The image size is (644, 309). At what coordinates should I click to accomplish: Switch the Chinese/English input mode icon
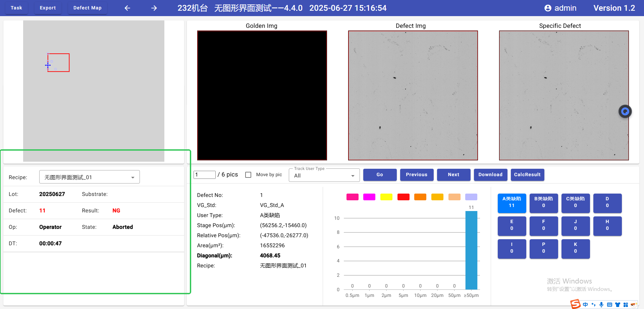tap(585, 305)
